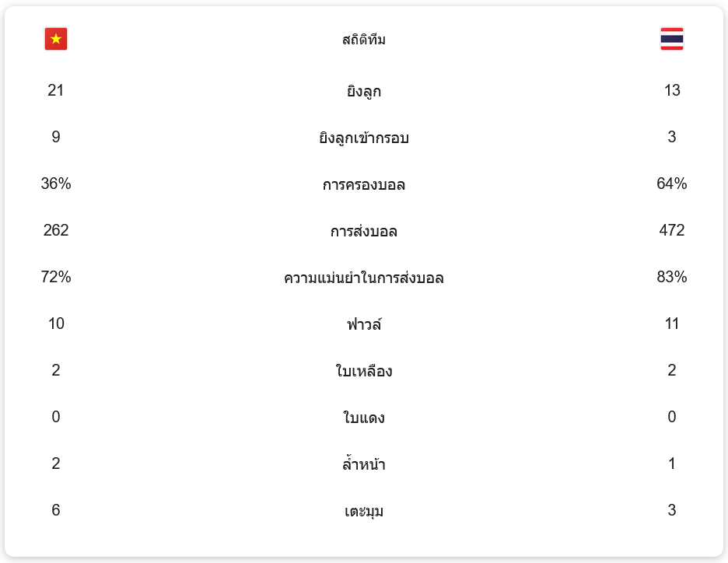Click the เตะมุม corners label
The image size is (728, 563).
[364, 511]
